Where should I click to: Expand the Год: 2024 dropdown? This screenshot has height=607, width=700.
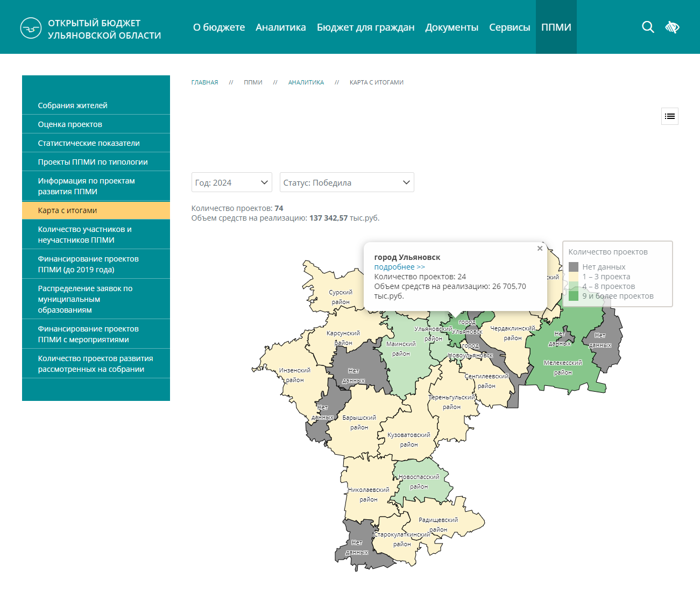(x=231, y=182)
